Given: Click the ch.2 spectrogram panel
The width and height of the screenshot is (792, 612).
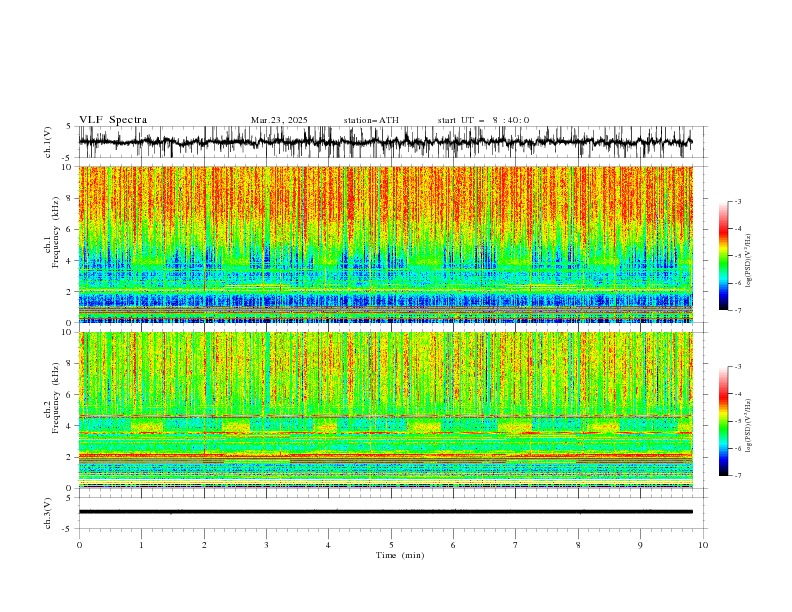Looking at the screenshot, I should 386,410.
